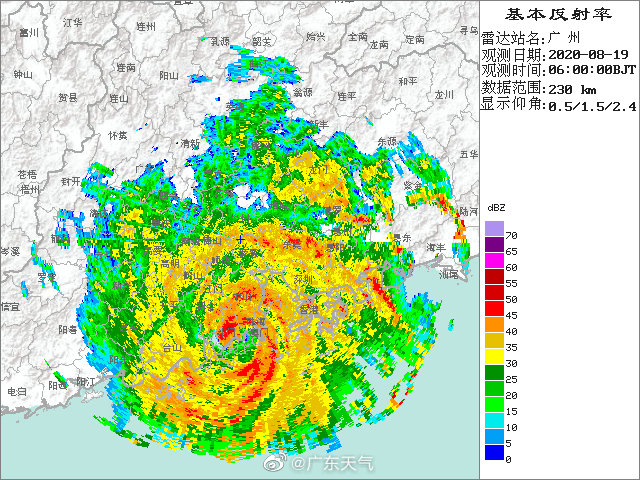The width and height of the screenshot is (640, 480).
Task: Click the 基本反射率 title heading
Action: [558, 14]
